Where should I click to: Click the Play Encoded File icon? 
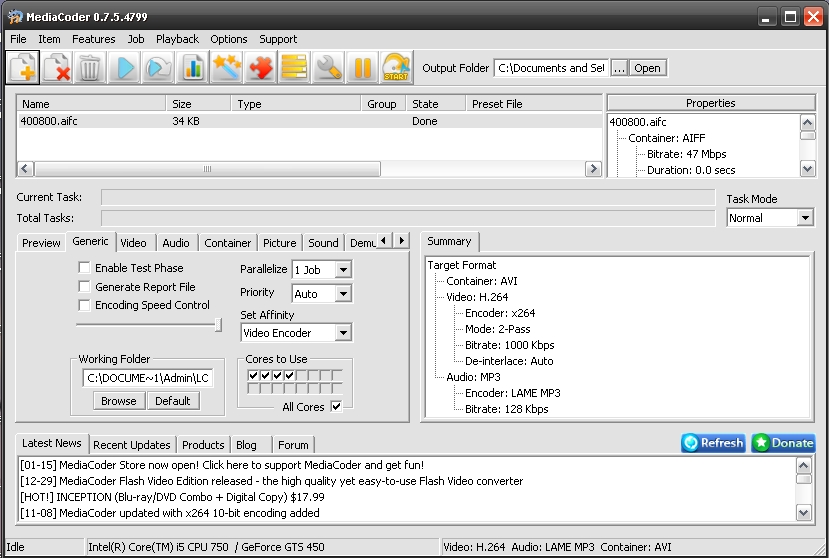point(158,68)
